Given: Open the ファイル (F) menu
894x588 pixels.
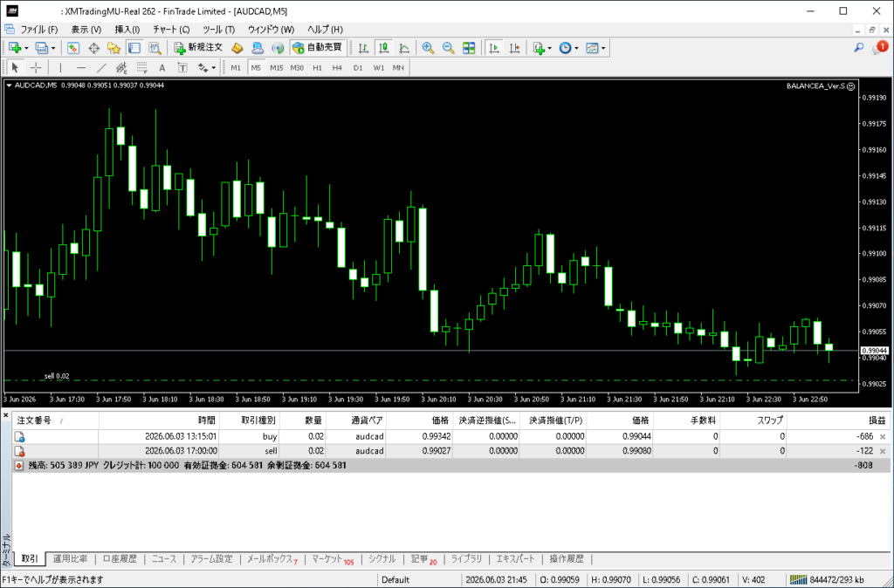Looking at the screenshot, I should [39, 30].
